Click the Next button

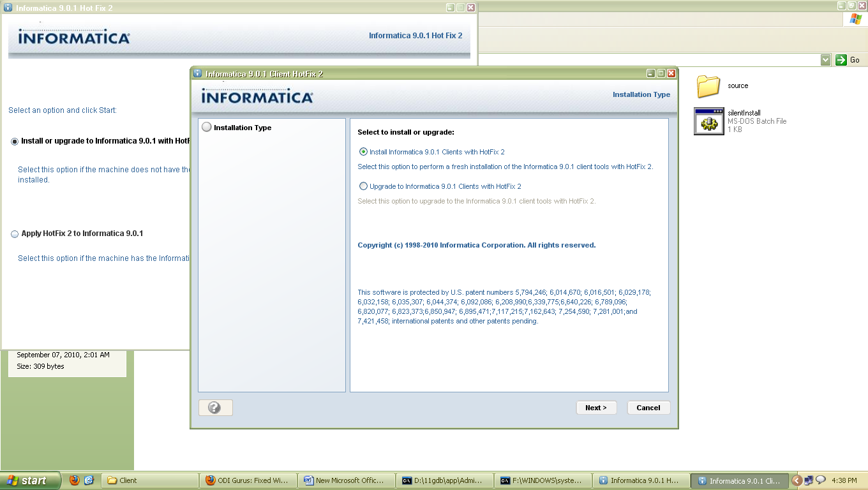click(x=596, y=408)
